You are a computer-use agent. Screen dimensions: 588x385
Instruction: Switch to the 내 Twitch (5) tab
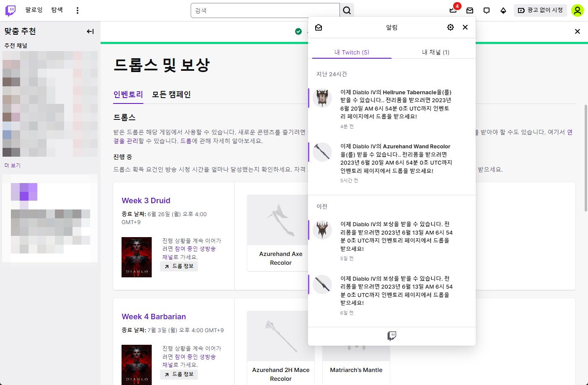(352, 52)
